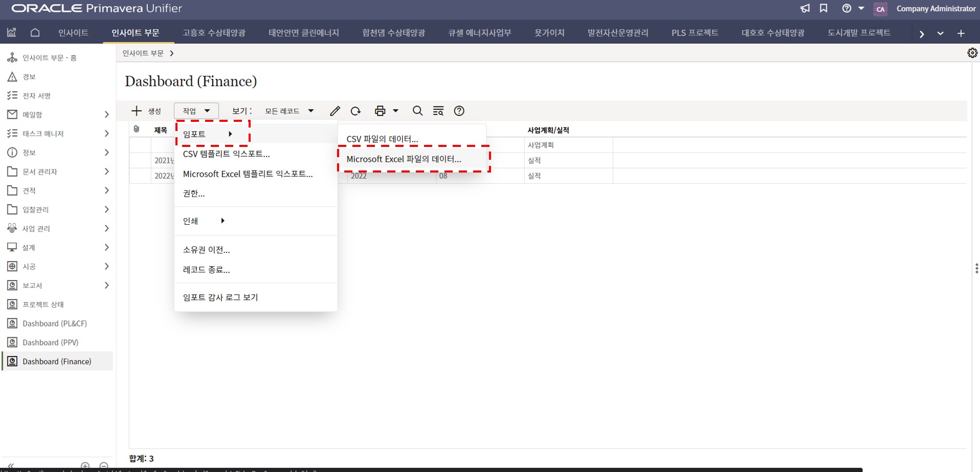The width and height of the screenshot is (980, 472).
Task: Switch to the PLS 프로젝트 tab
Action: 695,33
